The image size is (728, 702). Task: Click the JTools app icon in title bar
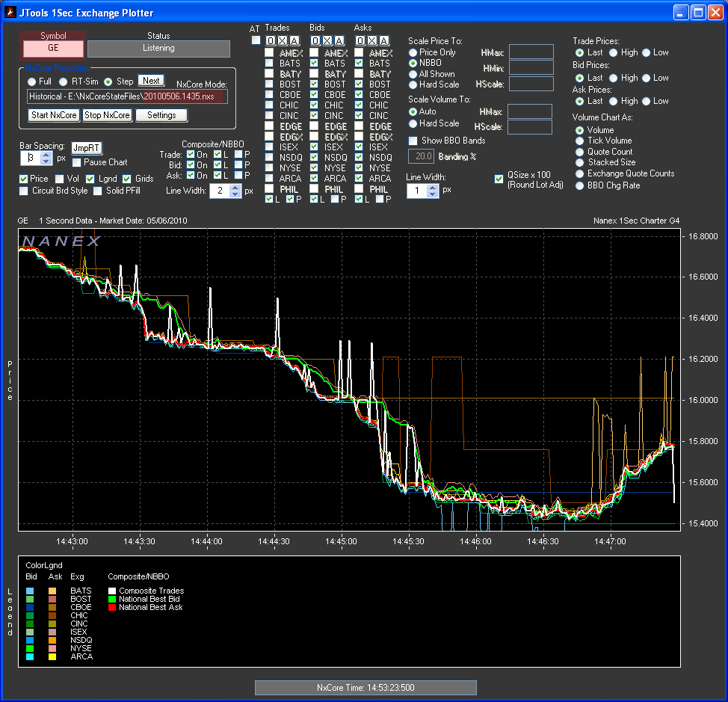10,12
